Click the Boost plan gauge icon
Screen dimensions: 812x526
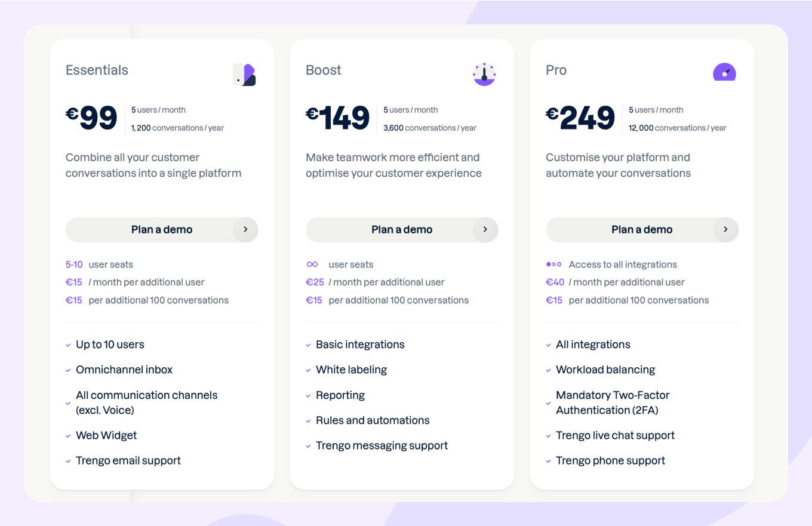point(484,74)
